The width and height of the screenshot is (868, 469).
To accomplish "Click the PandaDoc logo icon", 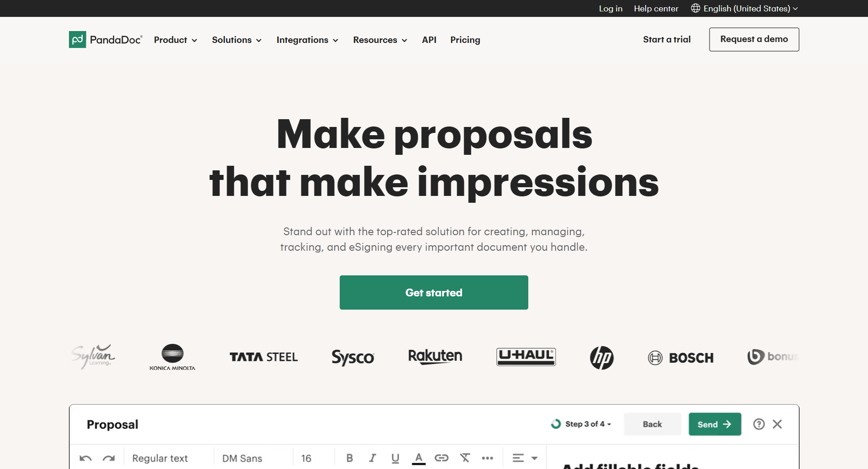I will [77, 40].
